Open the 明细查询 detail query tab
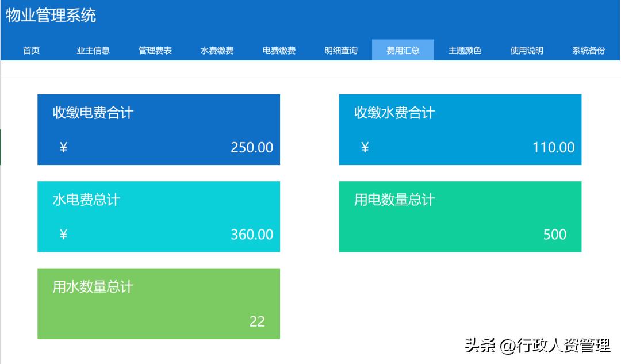621x364 pixels. pos(342,50)
